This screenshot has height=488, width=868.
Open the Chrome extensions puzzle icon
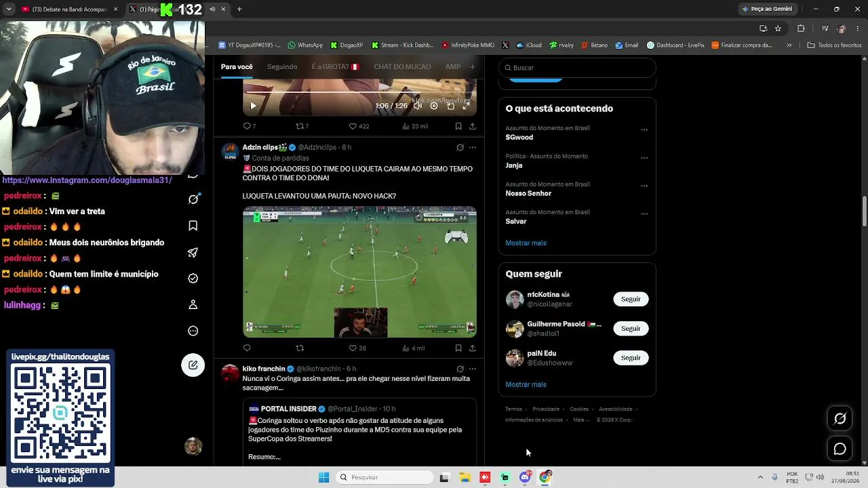click(801, 28)
